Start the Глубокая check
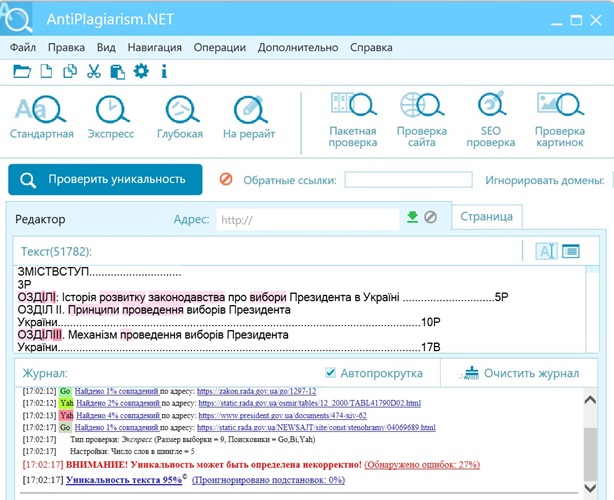The width and height of the screenshot is (614, 500). [180, 117]
